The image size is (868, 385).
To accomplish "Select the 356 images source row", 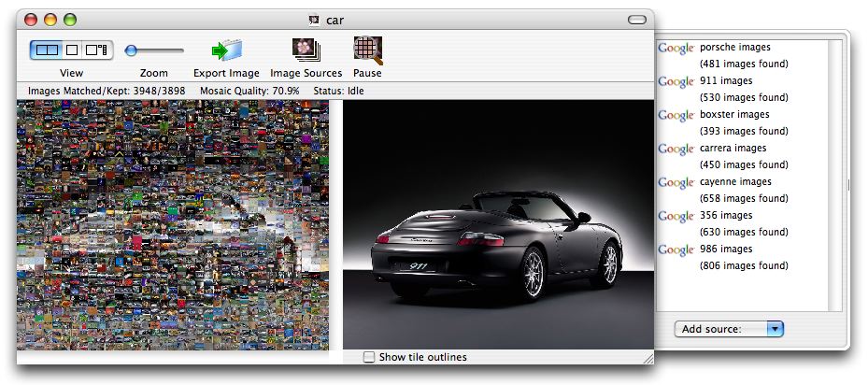I will click(742, 223).
